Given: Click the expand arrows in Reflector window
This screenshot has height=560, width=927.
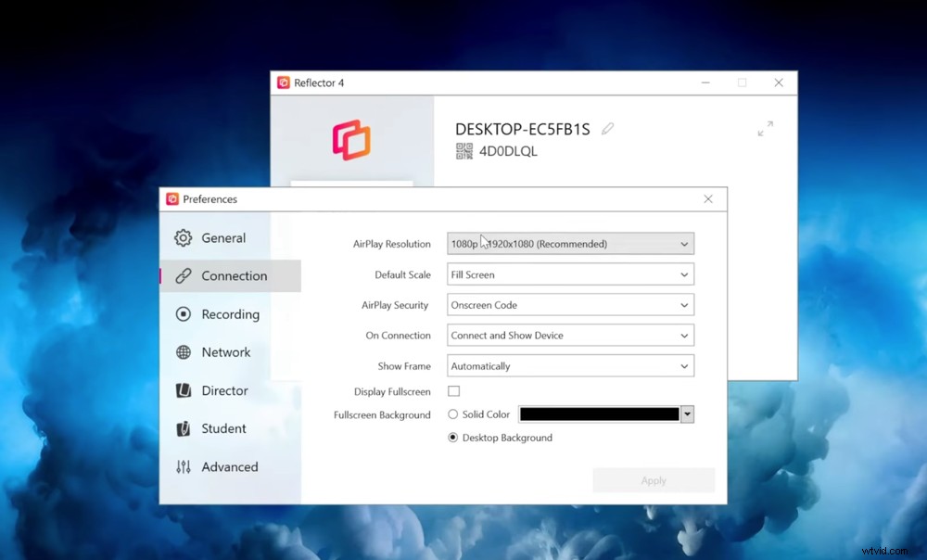Looking at the screenshot, I should tap(765, 129).
